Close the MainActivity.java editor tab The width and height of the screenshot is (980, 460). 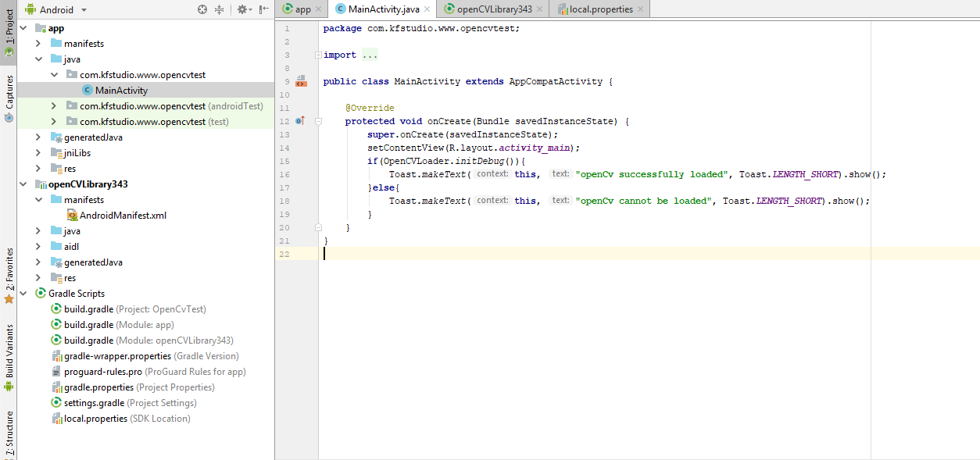(427, 9)
